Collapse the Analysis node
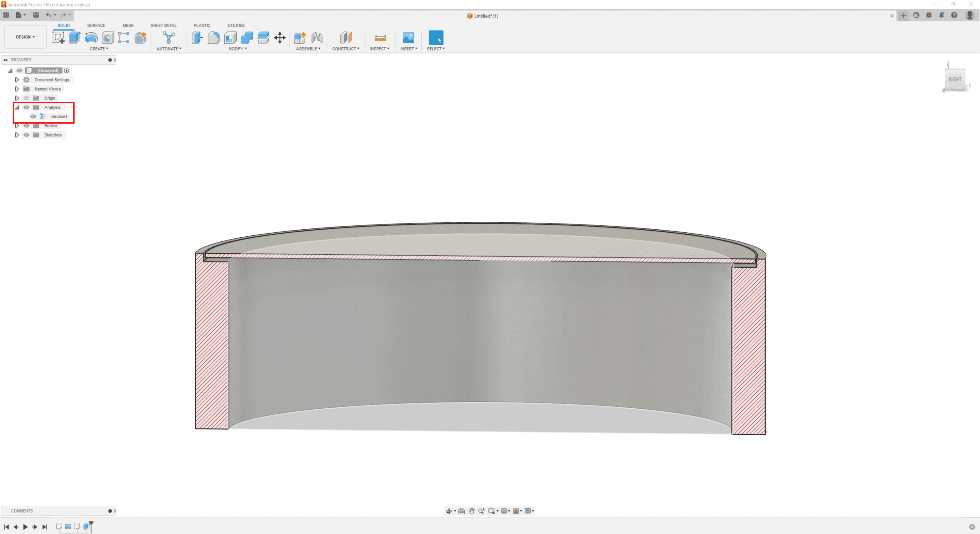Image resolution: width=980 pixels, height=534 pixels. click(x=17, y=107)
